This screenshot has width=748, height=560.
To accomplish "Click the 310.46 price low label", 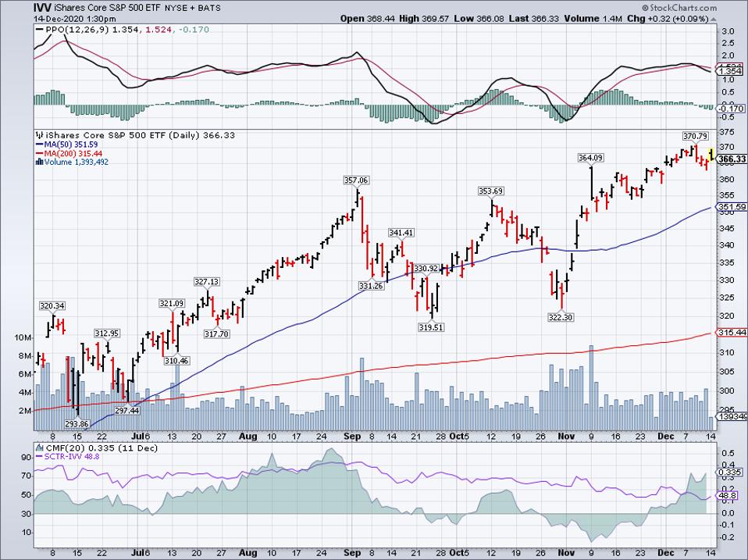I will [176, 361].
